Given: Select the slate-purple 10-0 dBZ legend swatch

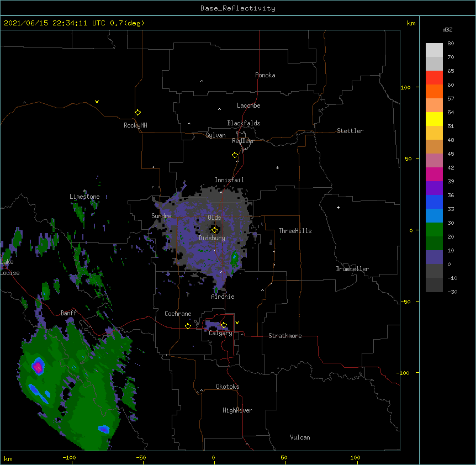Looking at the screenshot, I should [434, 257].
